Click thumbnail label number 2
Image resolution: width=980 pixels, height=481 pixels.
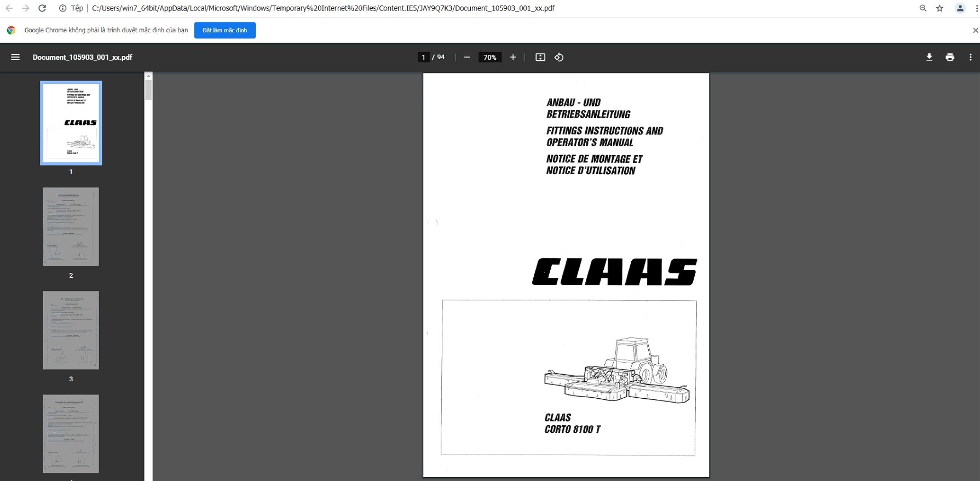(x=71, y=276)
